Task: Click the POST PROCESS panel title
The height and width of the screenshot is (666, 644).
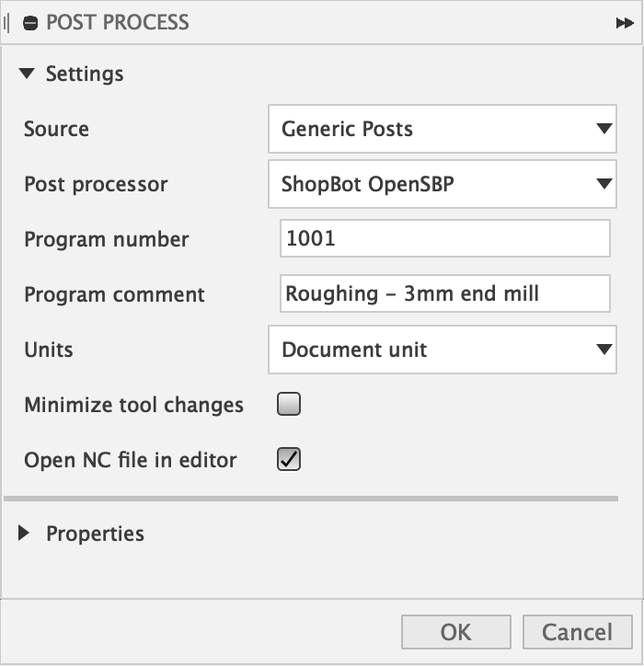Action: pyautogui.click(x=118, y=22)
